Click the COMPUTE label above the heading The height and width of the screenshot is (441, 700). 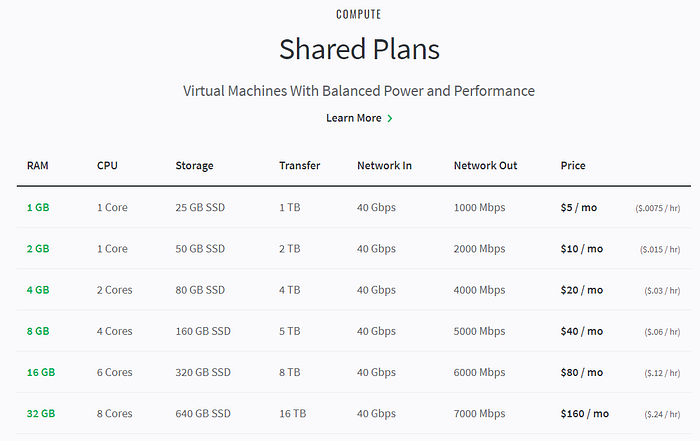[358, 15]
